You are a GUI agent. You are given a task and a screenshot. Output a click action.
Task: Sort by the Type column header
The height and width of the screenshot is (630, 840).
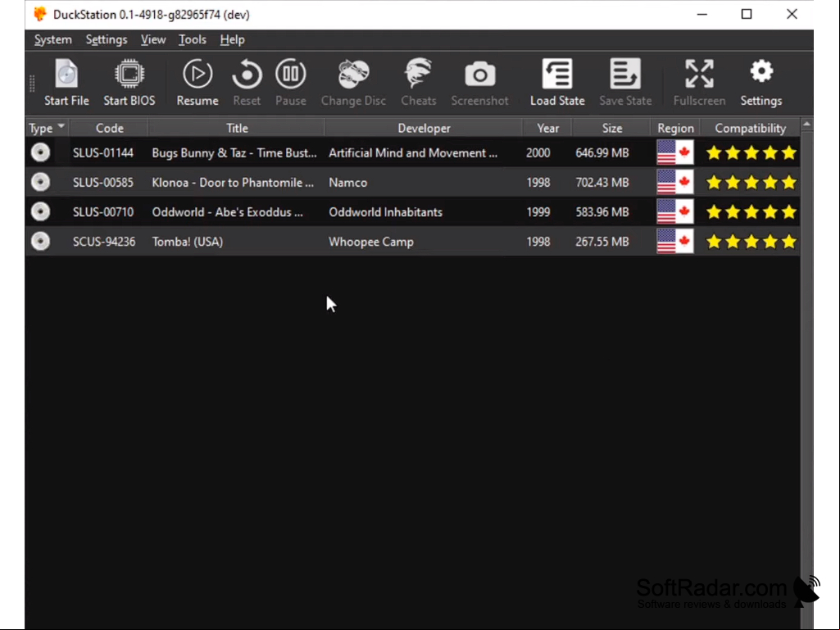tap(48, 128)
